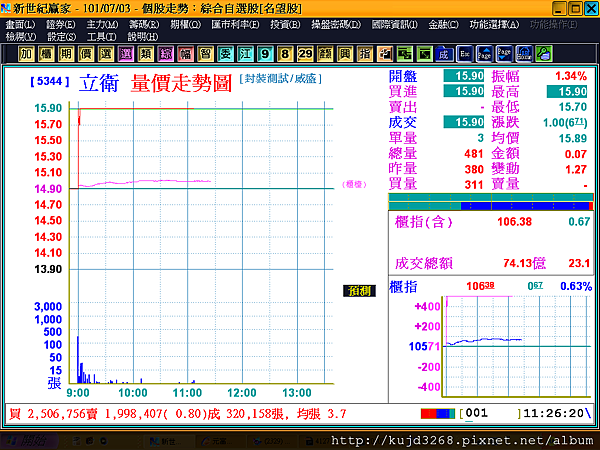Click the 期 toolbar icon

tap(66, 54)
